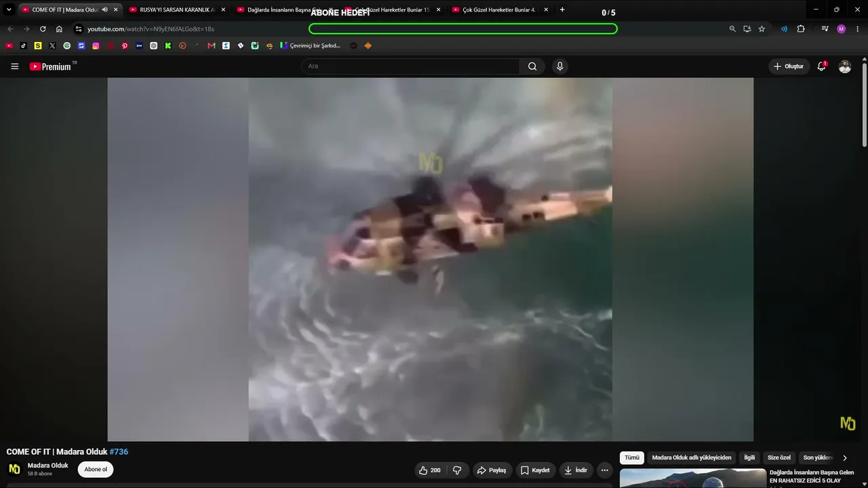Open the X bookmark
Viewport: 868px width, 488px height.
click(x=52, y=46)
